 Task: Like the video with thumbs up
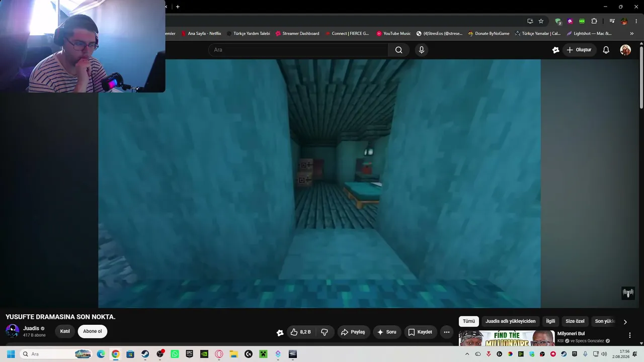click(301, 332)
